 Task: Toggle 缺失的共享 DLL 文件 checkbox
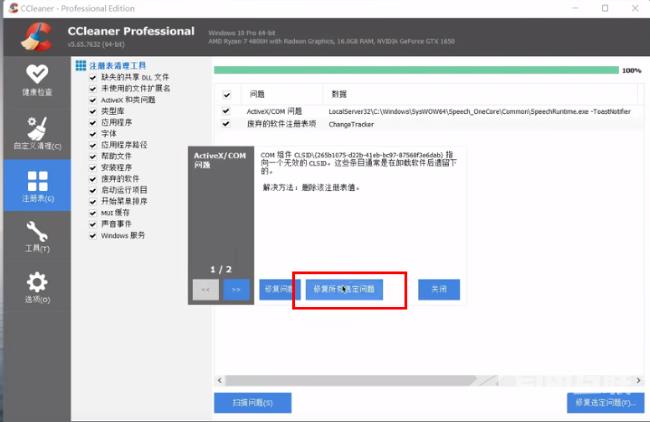93,77
